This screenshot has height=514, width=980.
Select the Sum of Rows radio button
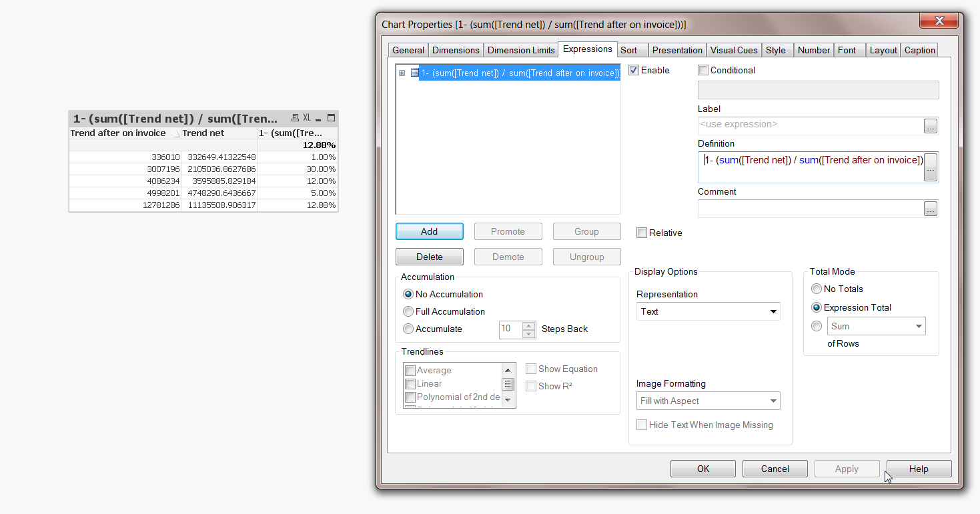pyautogui.click(x=817, y=326)
